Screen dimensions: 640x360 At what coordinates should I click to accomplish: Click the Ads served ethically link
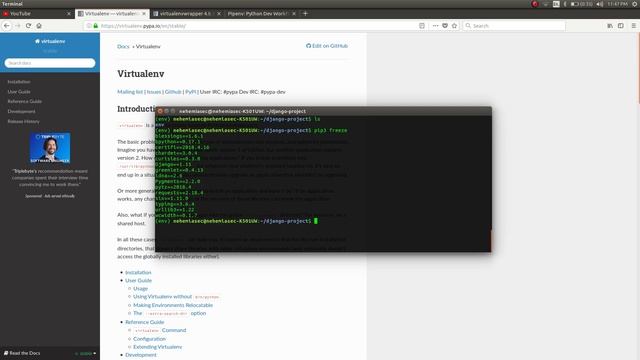coord(59,196)
